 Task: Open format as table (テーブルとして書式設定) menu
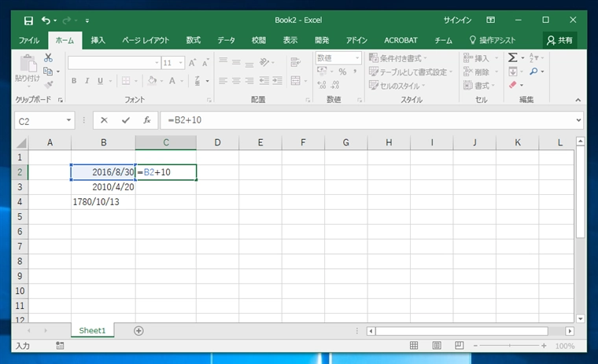click(411, 72)
